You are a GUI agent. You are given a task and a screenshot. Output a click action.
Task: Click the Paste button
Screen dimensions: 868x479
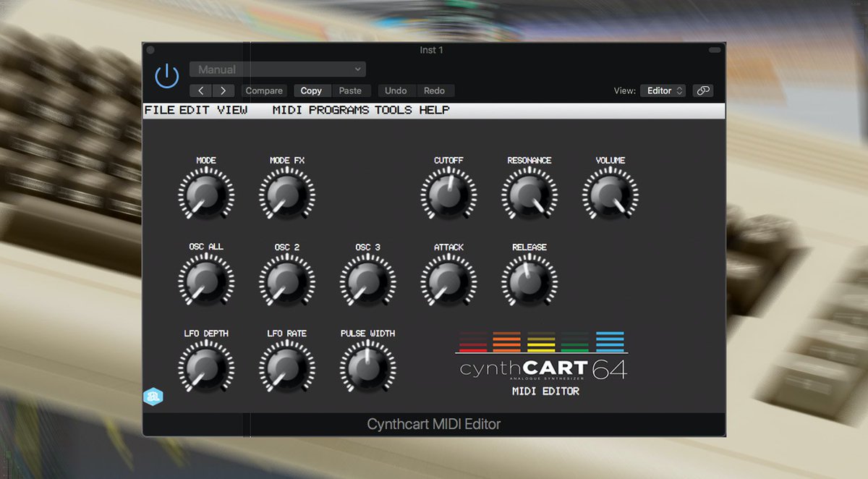351,90
